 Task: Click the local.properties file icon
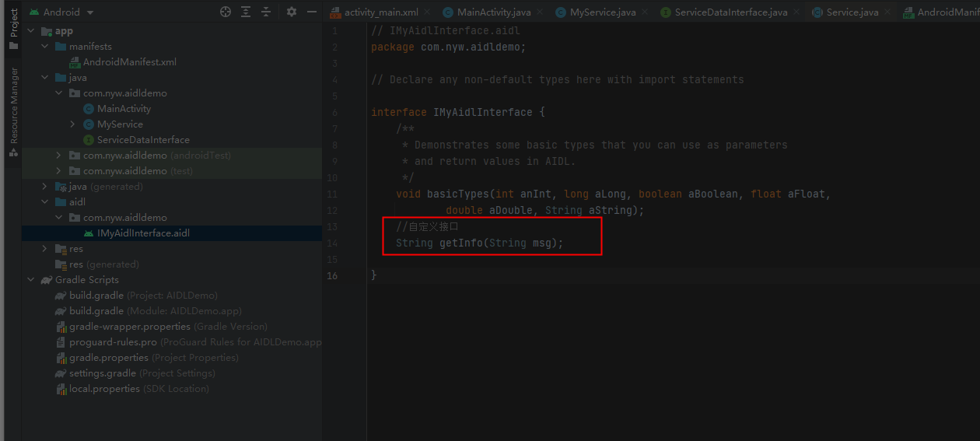click(x=62, y=389)
